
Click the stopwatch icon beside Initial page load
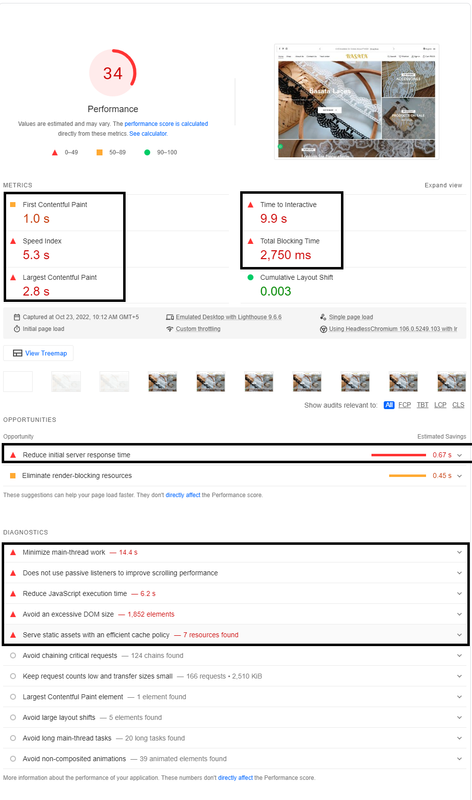click(x=17, y=329)
